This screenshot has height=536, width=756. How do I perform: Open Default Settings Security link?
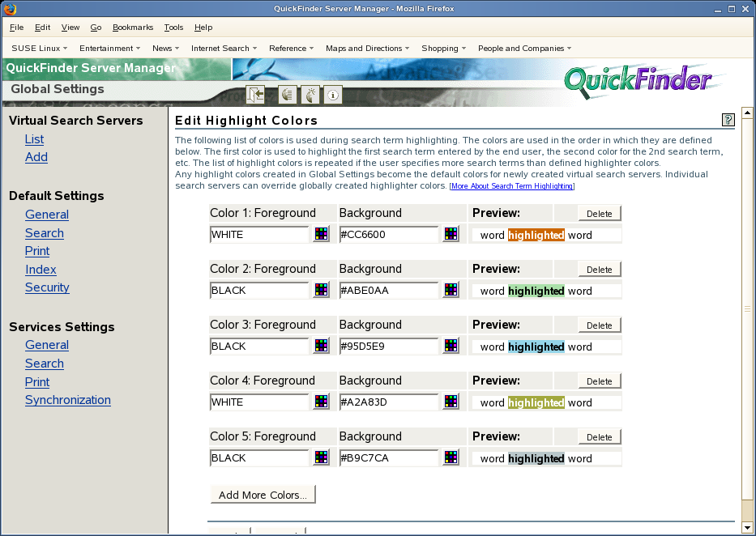(47, 287)
